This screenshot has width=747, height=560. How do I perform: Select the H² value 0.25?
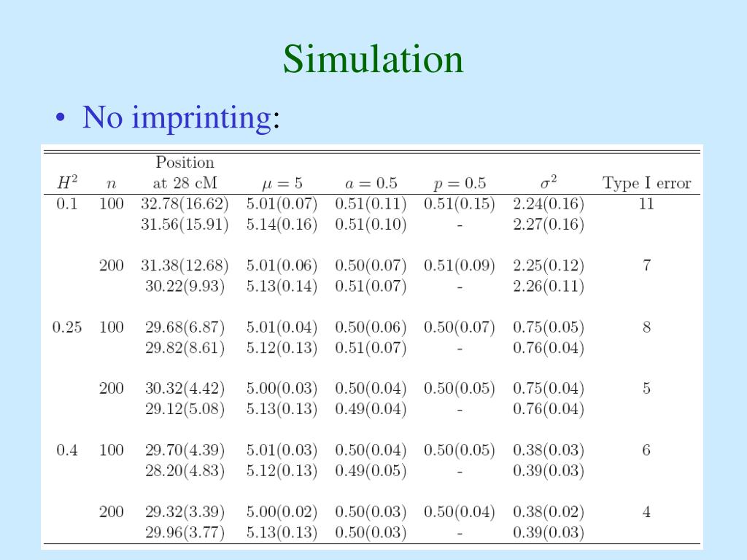pyautogui.click(x=66, y=327)
